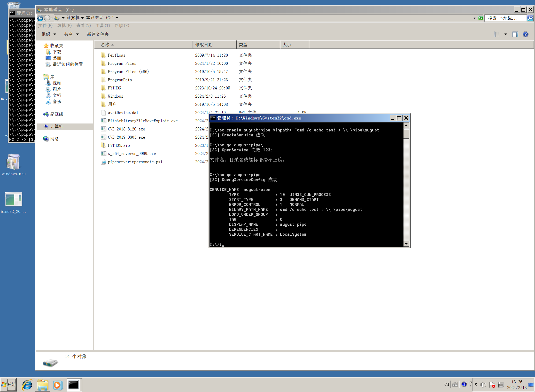The height and width of the screenshot is (392, 535).
Task: Click the view mode icon in toolbar
Action: 497,34
